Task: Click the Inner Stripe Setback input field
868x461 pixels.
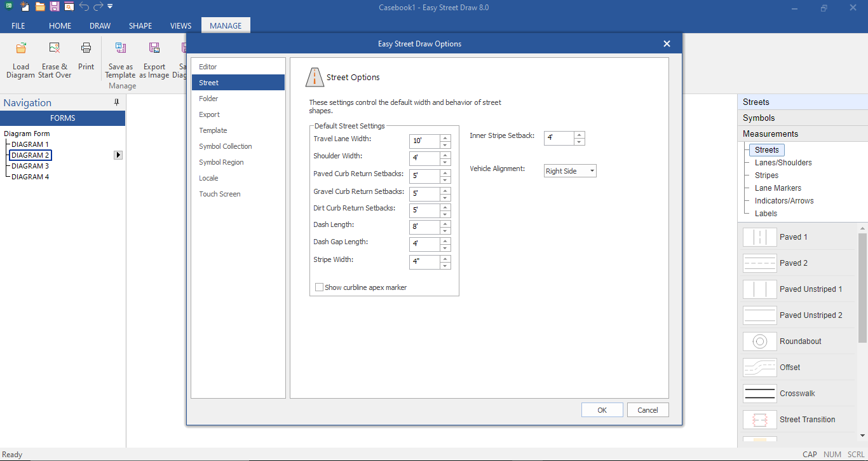Action: [x=559, y=137]
